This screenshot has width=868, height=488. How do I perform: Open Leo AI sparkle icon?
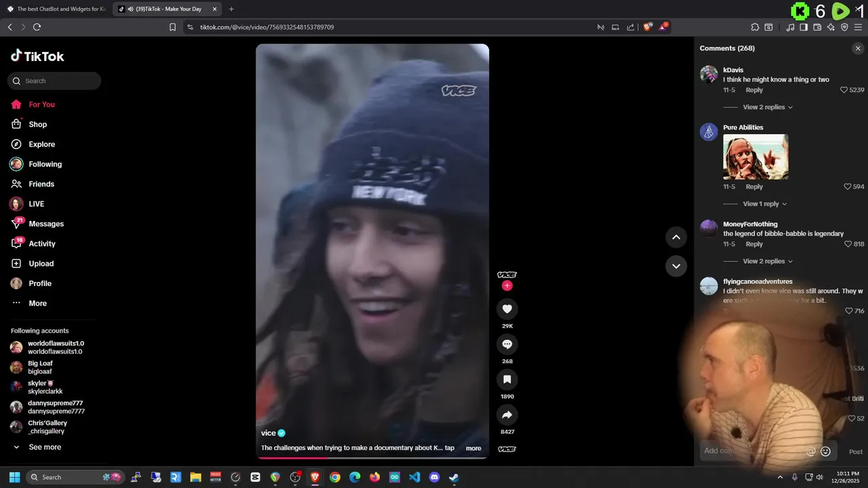tap(831, 27)
